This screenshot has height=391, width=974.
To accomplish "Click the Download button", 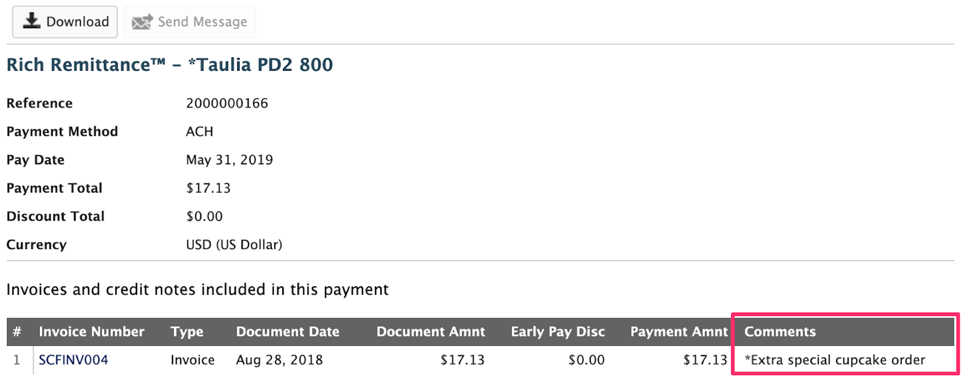I will click(x=65, y=22).
